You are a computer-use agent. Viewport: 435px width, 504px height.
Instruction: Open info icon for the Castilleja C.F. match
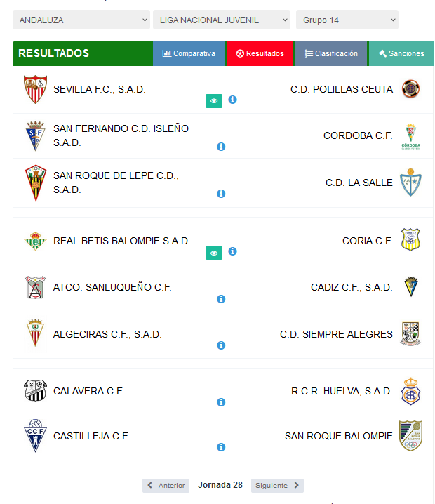[x=221, y=447]
